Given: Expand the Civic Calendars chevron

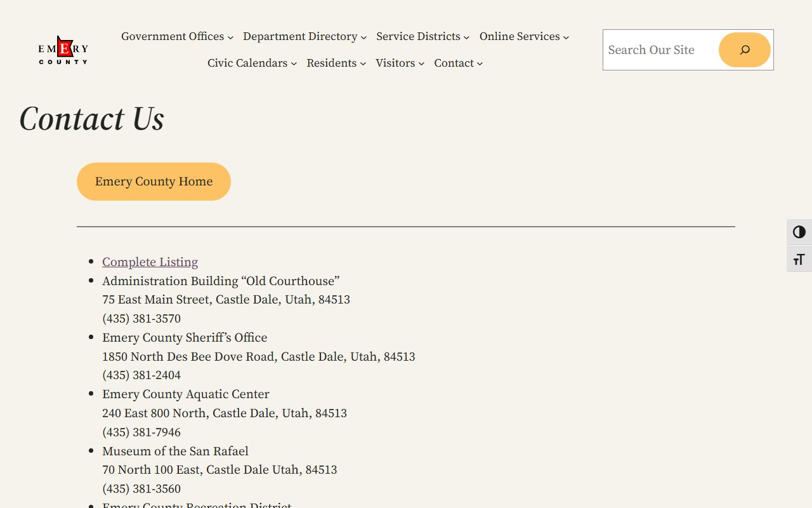Looking at the screenshot, I should (x=294, y=64).
